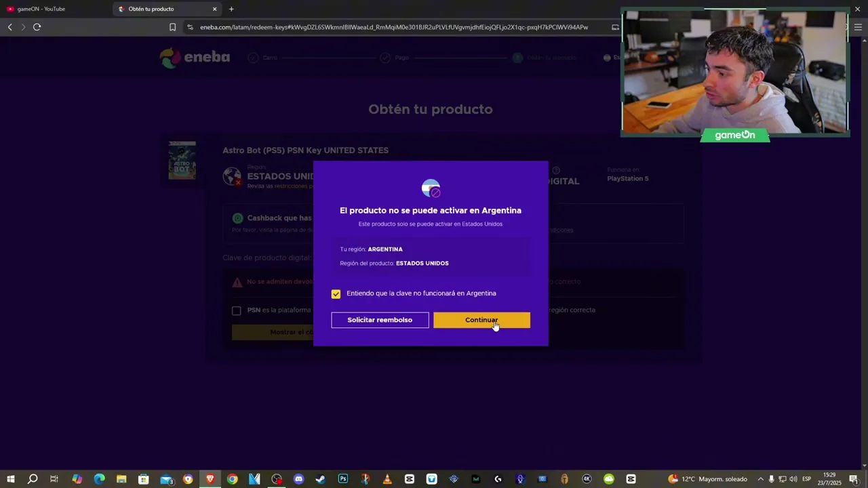The height and width of the screenshot is (488, 868).
Task: Open Microsoft Store from taskbar
Action: 143,479
